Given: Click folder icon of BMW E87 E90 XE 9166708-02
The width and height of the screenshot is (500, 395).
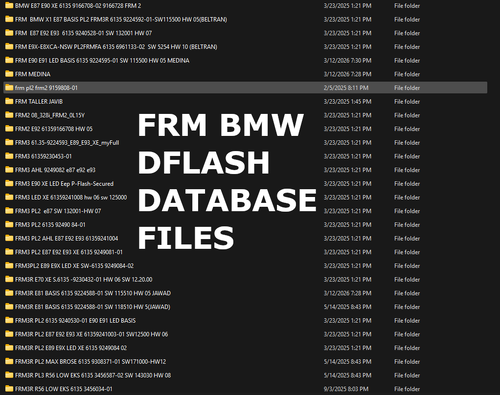Looking at the screenshot, I should pyautogui.click(x=9, y=6).
